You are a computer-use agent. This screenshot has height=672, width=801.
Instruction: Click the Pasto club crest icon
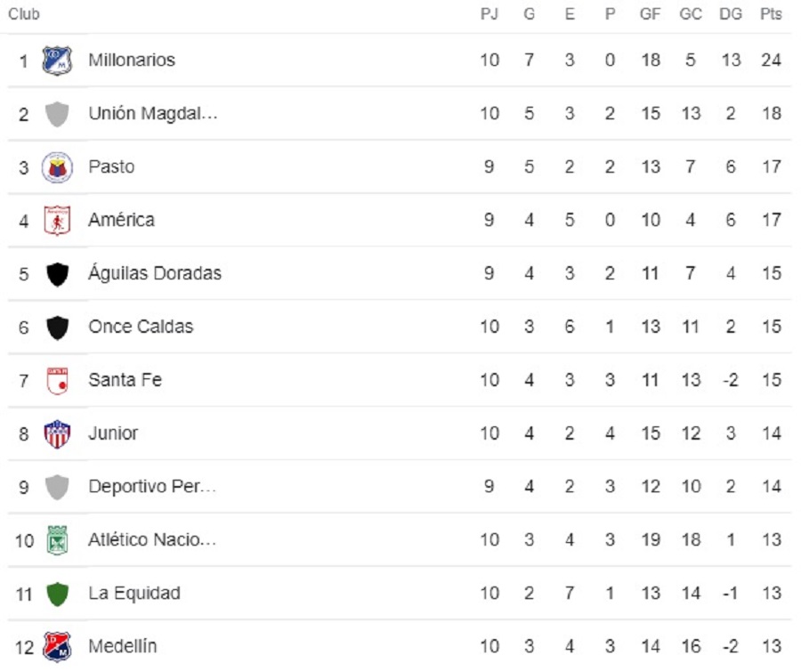click(x=57, y=167)
